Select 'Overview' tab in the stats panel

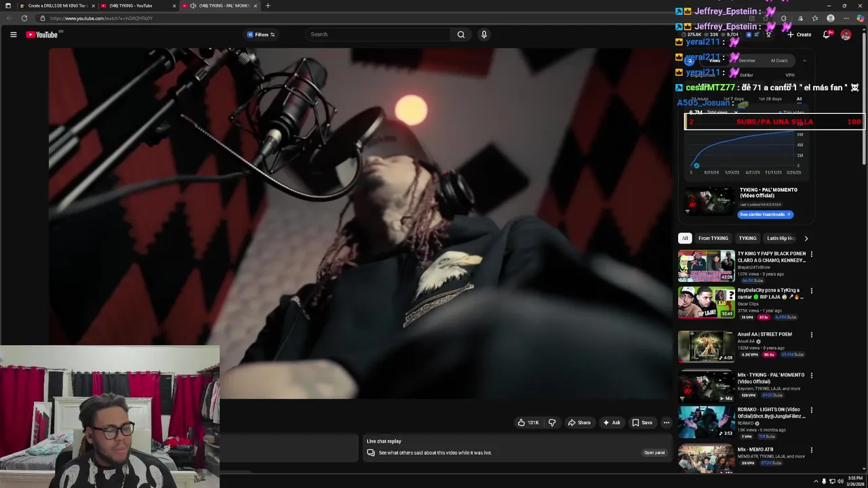[x=747, y=60]
